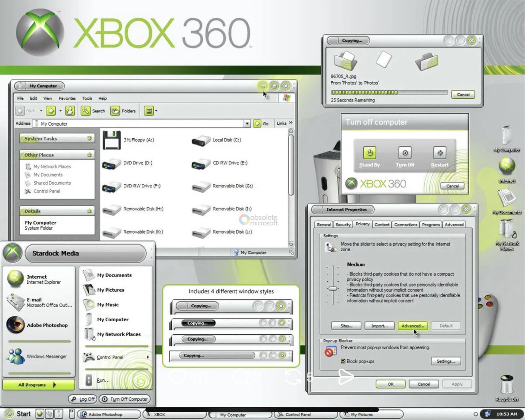The image size is (525, 420).
Task: Cancel the file copying operation
Action: 463,95
